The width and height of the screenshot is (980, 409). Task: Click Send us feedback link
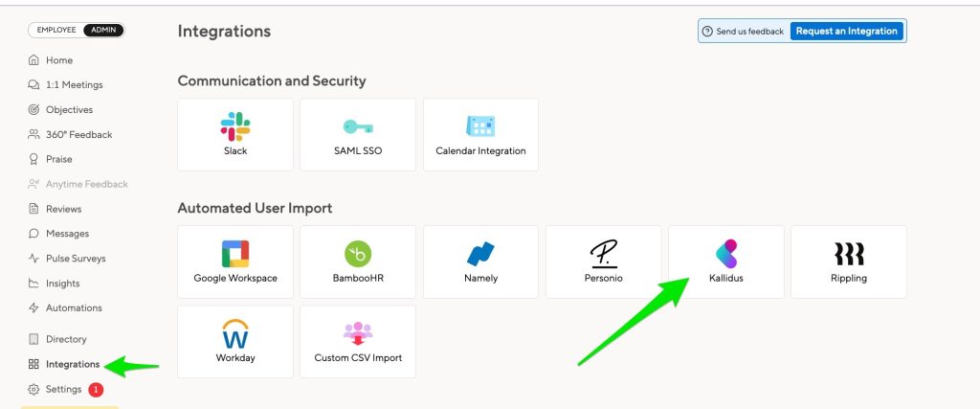coord(744,32)
